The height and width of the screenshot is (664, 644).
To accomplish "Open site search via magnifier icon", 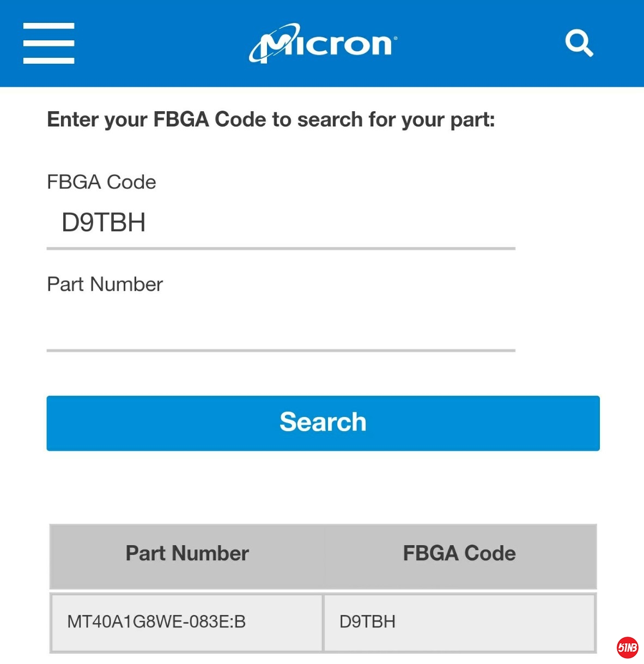I will pos(579,43).
